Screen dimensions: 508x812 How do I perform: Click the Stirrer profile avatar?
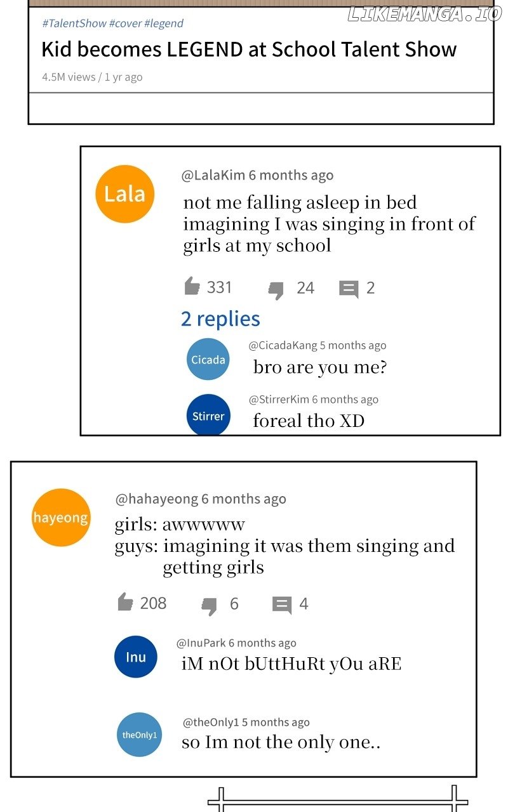point(208,416)
